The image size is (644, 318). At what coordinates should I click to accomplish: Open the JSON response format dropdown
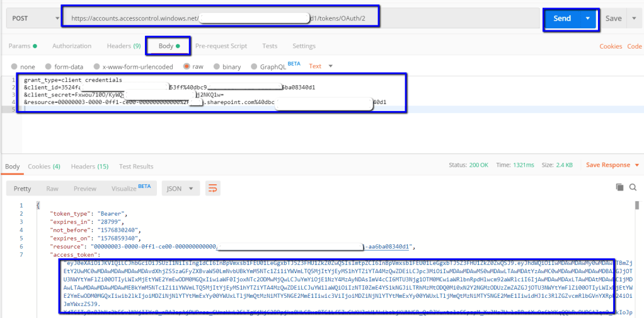(181, 188)
